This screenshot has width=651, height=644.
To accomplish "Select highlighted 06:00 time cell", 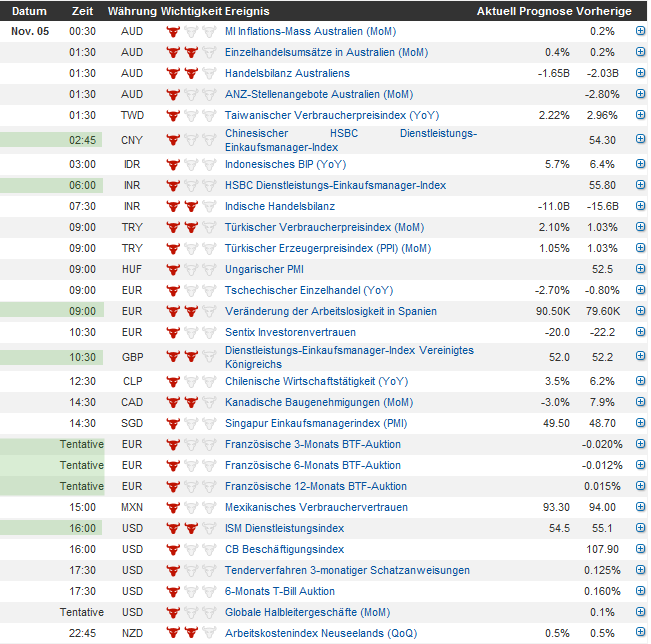I will pos(83,185).
